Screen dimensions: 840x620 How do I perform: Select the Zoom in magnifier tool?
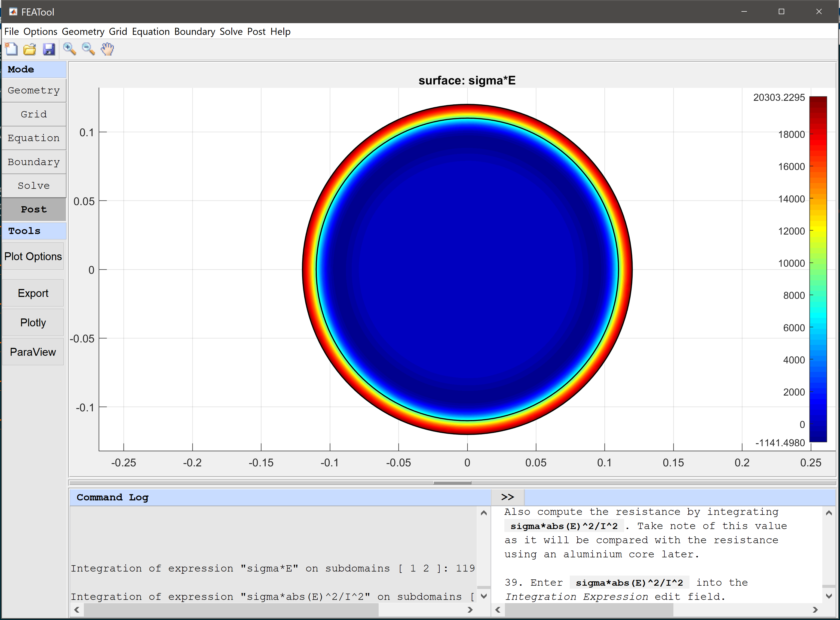(x=69, y=49)
